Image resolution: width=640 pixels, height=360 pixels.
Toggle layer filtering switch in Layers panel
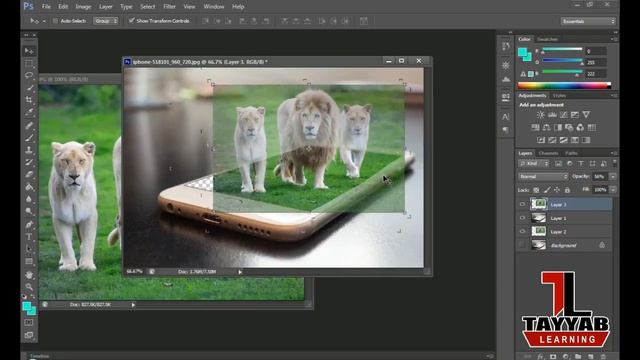(615, 163)
